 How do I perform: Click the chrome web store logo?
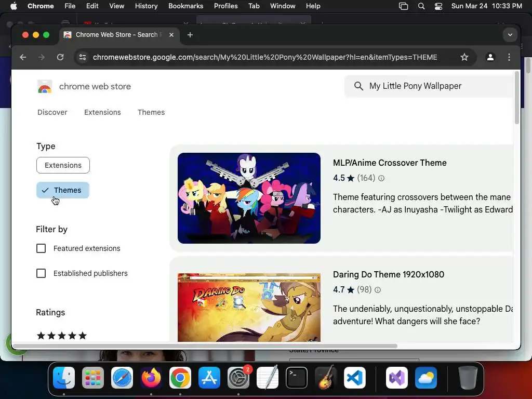(x=45, y=87)
